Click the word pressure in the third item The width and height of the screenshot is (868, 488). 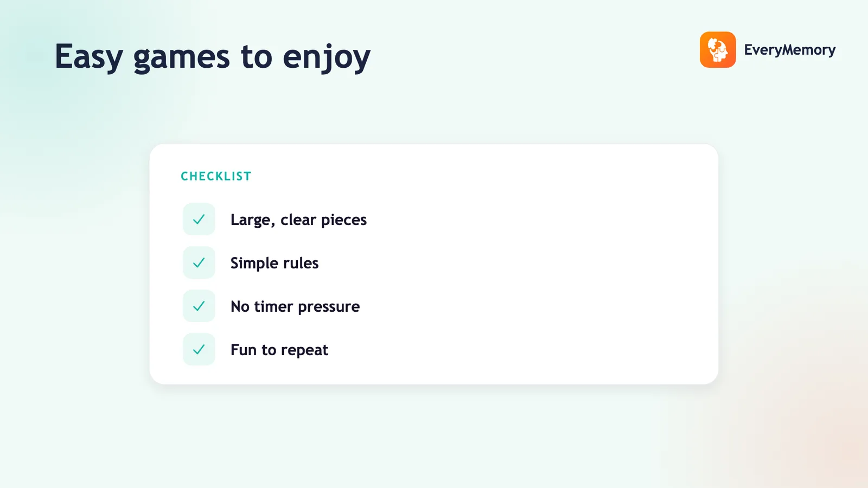pyautogui.click(x=329, y=307)
